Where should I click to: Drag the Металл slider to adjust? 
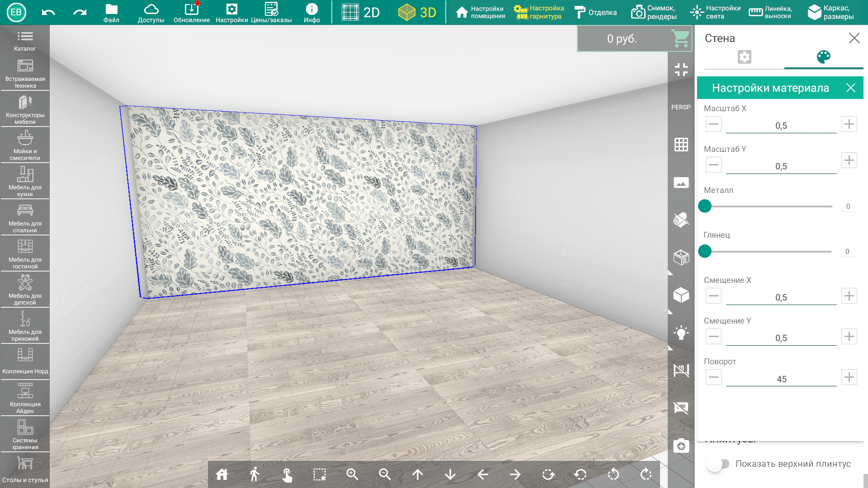[705, 206]
